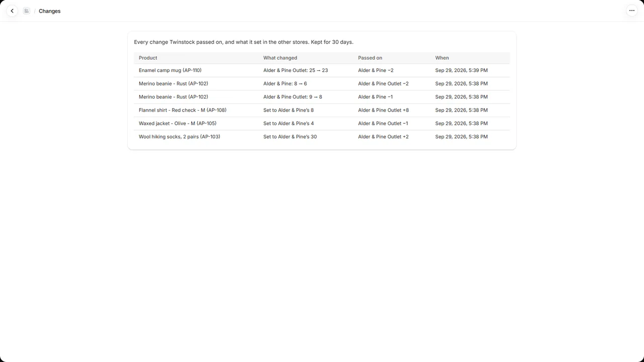The width and height of the screenshot is (644, 362).
Task: Click the Alder & Pine Outlet −2 cell
Action: 383,83
